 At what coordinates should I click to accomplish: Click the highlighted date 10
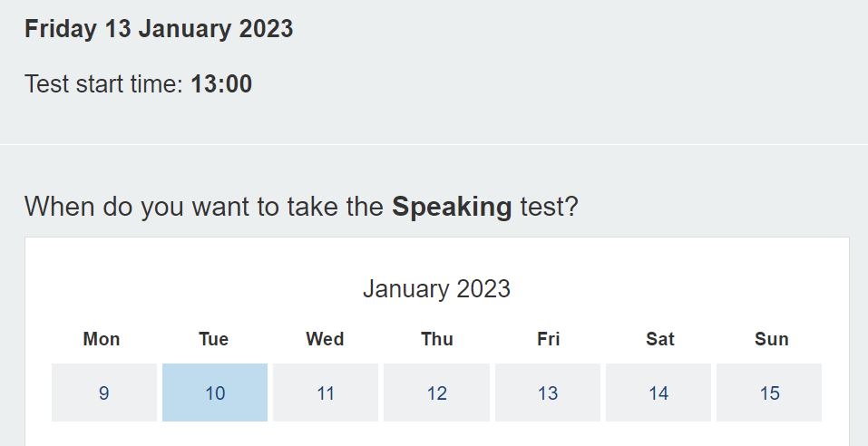pos(215,393)
